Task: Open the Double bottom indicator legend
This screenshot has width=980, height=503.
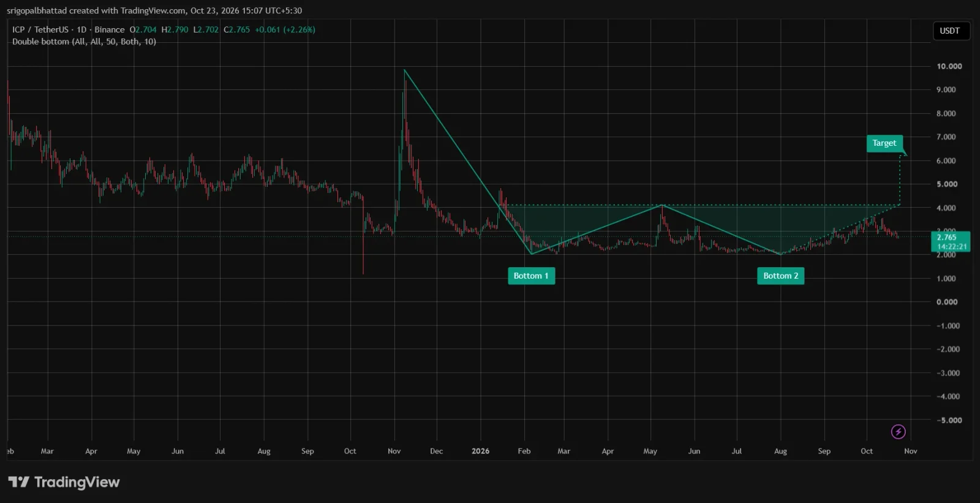Action: (84, 42)
